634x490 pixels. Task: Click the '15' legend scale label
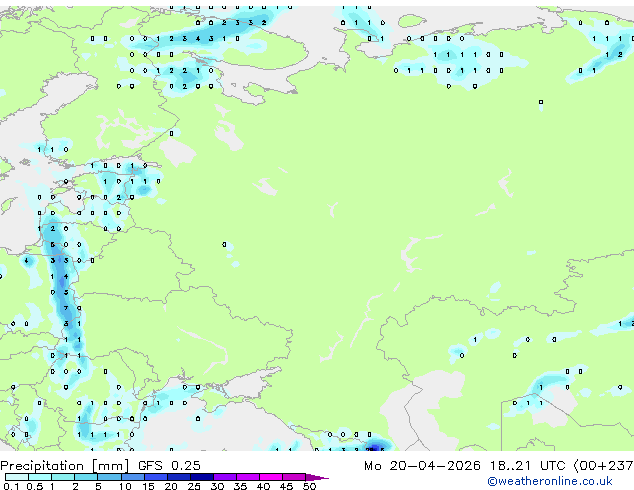click(148, 486)
